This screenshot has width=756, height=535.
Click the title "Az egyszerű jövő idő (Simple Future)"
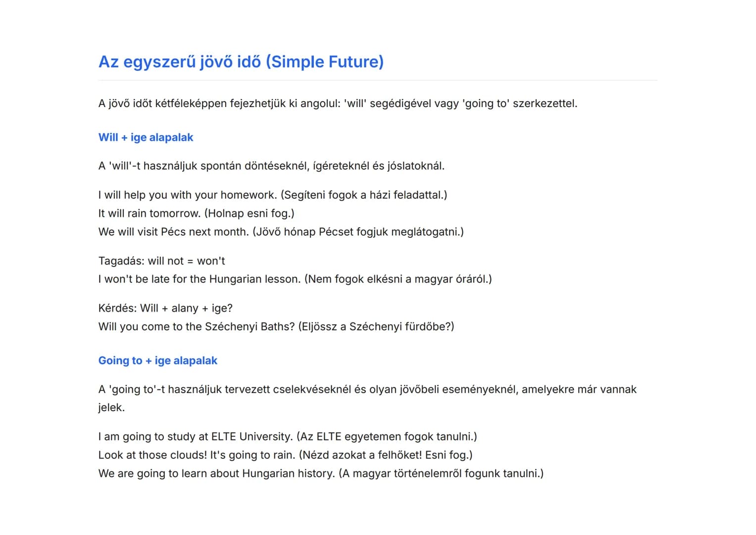(241, 62)
